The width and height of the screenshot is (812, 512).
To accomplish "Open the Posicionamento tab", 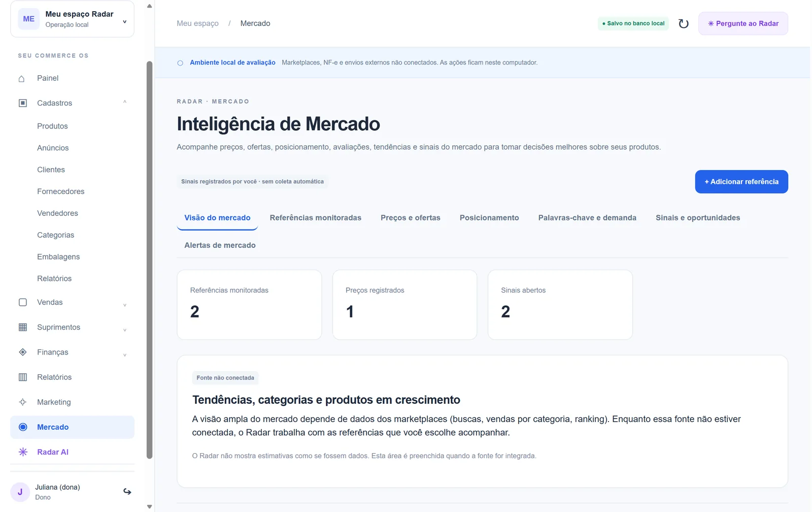I will (x=489, y=218).
